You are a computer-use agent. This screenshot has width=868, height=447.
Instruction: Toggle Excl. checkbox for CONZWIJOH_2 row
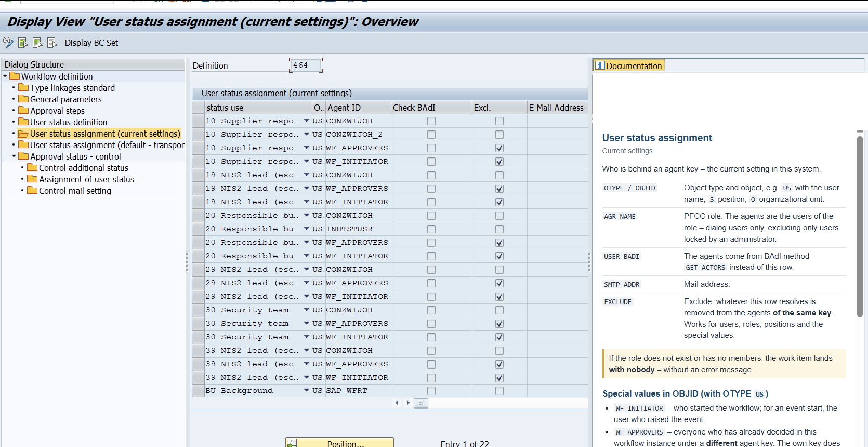[x=499, y=135]
